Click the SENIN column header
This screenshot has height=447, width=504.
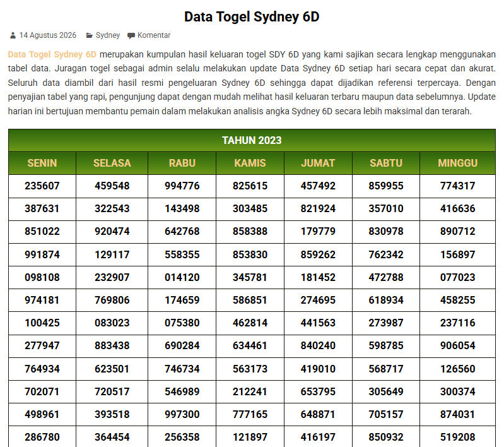click(x=42, y=163)
